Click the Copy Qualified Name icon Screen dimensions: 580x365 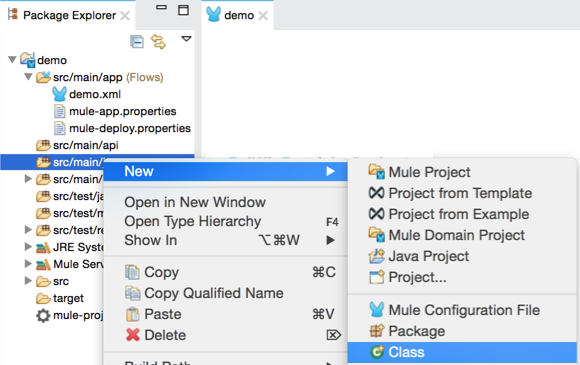(132, 293)
